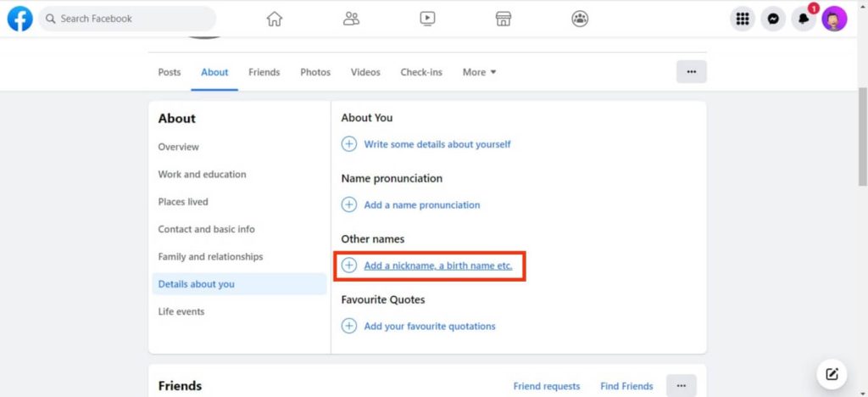Open the Groups icon
The height and width of the screenshot is (397, 868).
pyautogui.click(x=580, y=19)
